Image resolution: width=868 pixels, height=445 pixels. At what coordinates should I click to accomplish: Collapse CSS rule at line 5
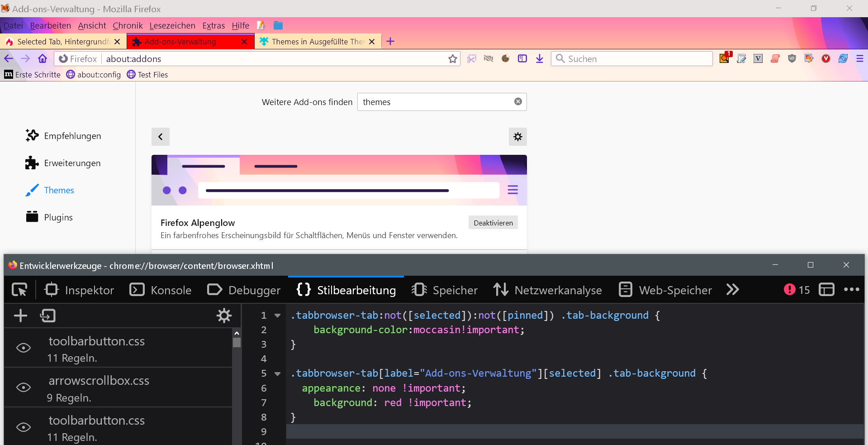(x=278, y=373)
